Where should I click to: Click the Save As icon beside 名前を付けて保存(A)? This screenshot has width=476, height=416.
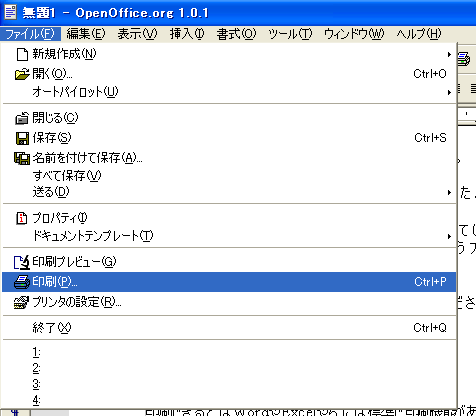[x=22, y=158]
